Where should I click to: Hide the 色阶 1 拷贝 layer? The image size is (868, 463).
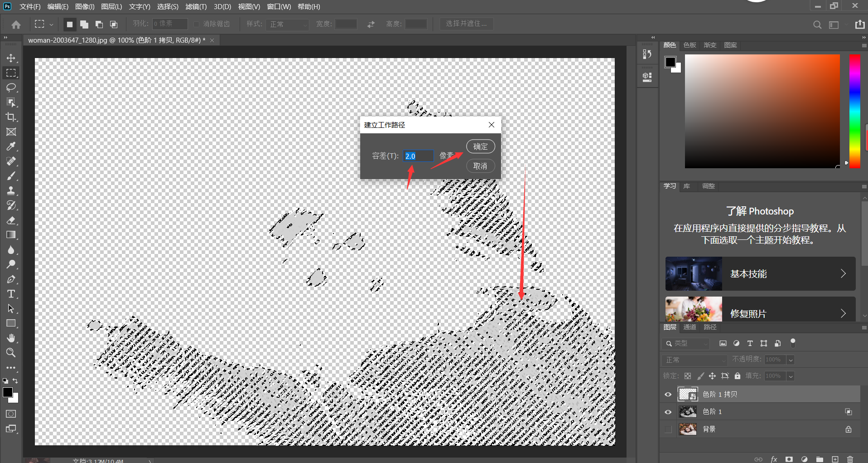[668, 395]
